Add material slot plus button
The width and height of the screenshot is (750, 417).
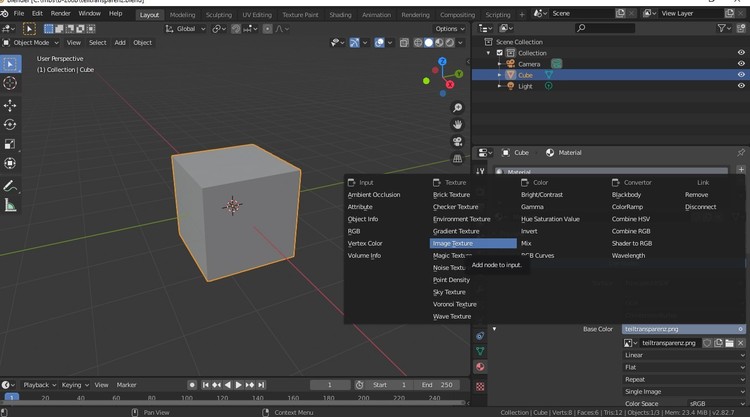tap(741, 170)
